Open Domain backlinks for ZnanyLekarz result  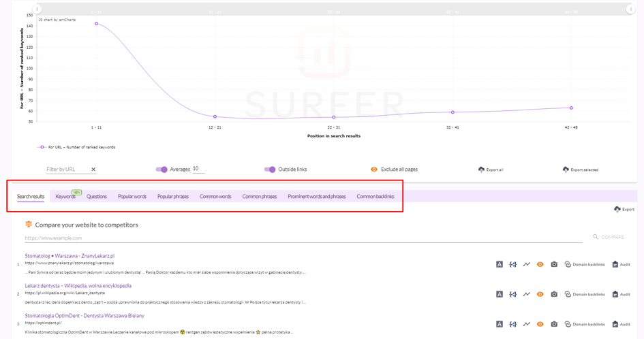click(x=585, y=264)
